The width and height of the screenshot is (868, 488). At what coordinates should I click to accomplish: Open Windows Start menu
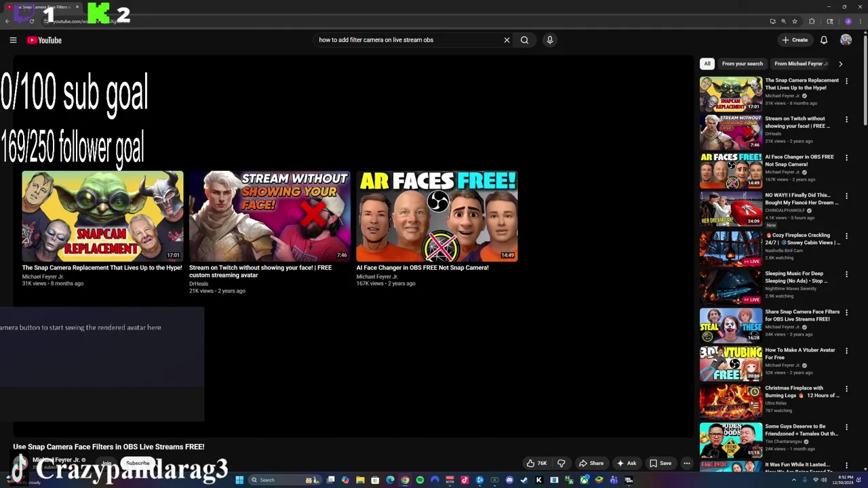pos(239,480)
